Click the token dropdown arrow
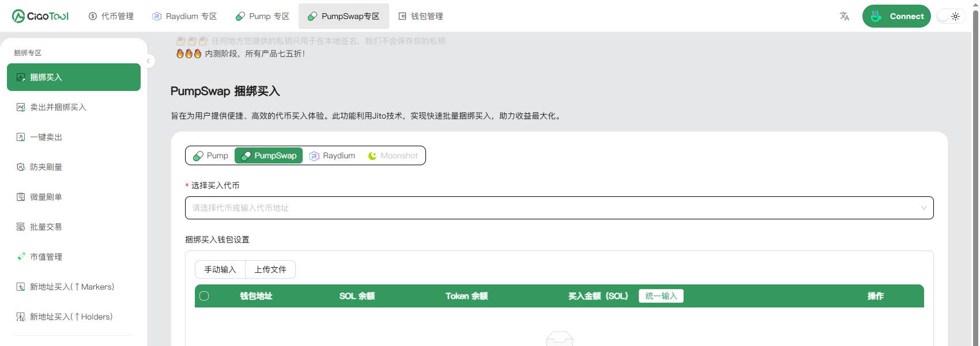Image resolution: width=980 pixels, height=346 pixels. click(924, 208)
